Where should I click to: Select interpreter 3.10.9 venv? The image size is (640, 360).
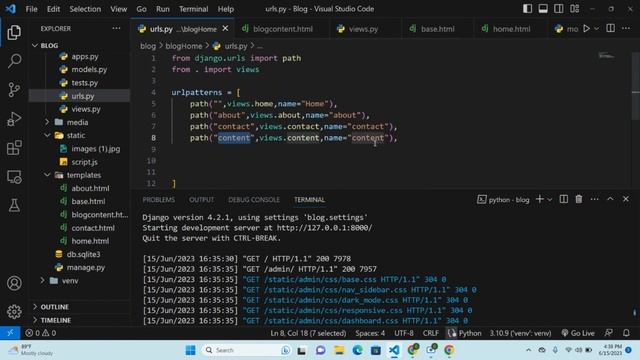point(520,333)
